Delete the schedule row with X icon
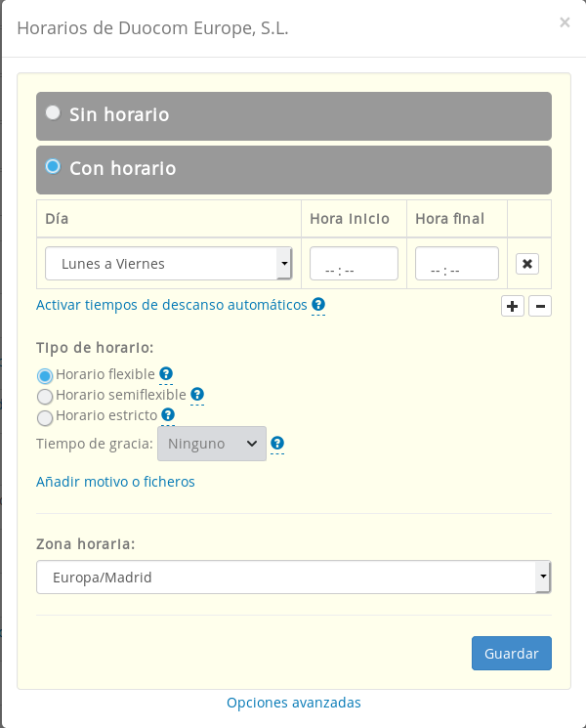 [526, 264]
